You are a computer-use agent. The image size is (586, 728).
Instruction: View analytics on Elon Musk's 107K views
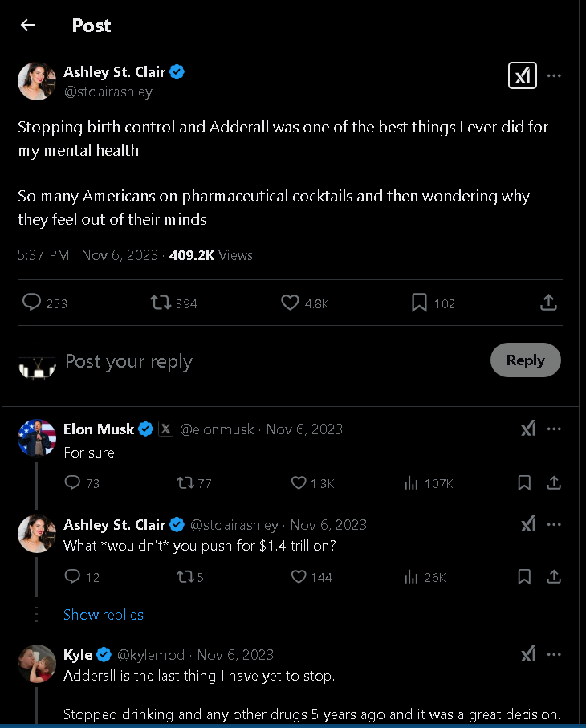[x=412, y=483]
